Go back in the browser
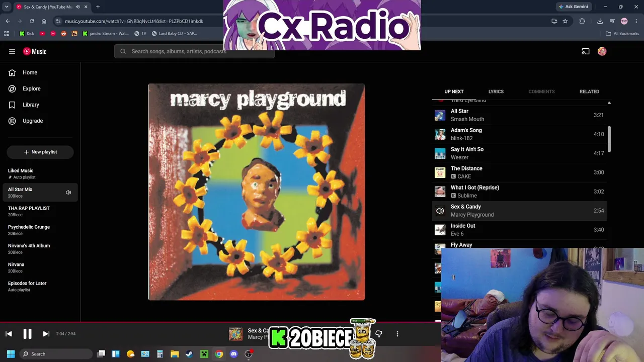 (x=8, y=21)
